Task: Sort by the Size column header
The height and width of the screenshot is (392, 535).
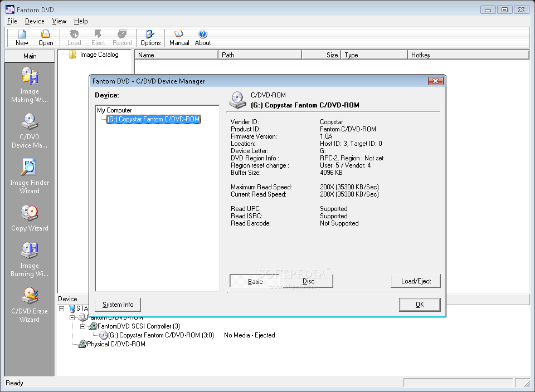Action: coord(321,55)
